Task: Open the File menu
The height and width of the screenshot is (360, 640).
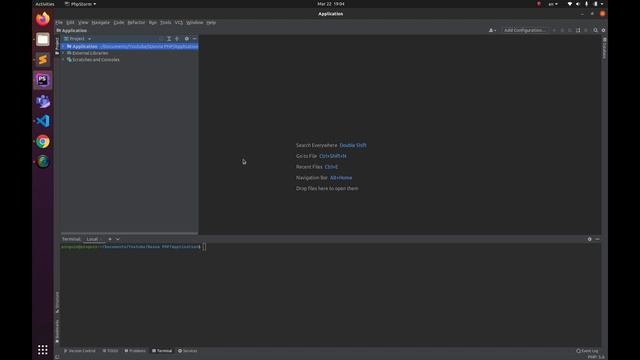Action: (x=59, y=22)
